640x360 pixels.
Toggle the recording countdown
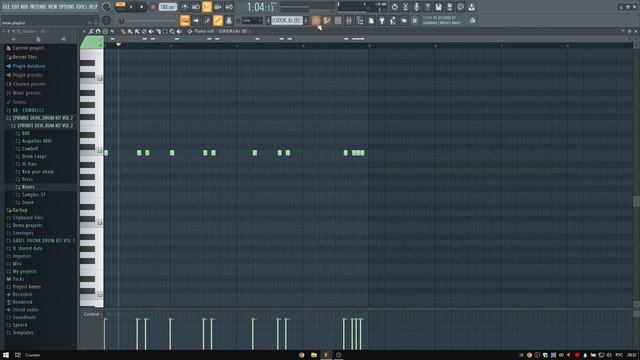coord(207,7)
